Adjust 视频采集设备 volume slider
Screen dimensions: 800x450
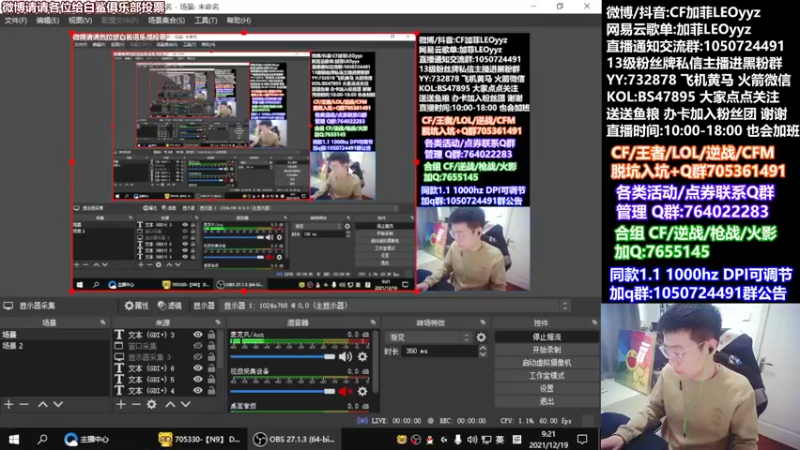coord(283,391)
